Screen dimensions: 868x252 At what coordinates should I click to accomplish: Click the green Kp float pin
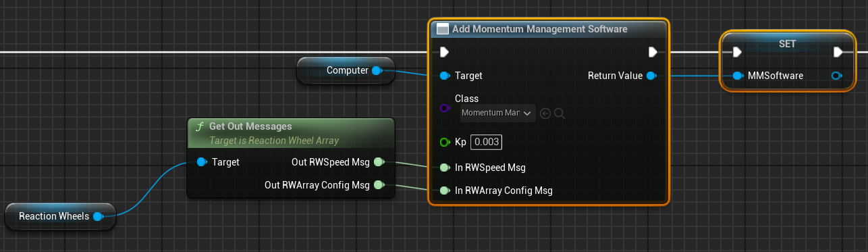pos(444,143)
